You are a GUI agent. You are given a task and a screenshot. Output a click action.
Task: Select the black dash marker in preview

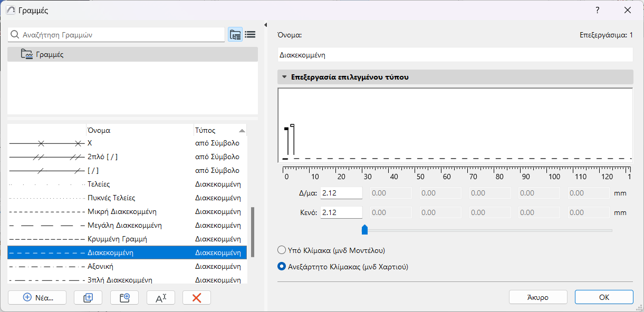pyautogui.click(x=286, y=129)
